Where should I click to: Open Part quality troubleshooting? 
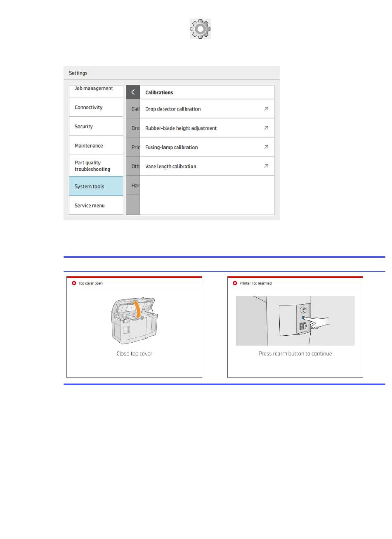pyautogui.click(x=92, y=166)
